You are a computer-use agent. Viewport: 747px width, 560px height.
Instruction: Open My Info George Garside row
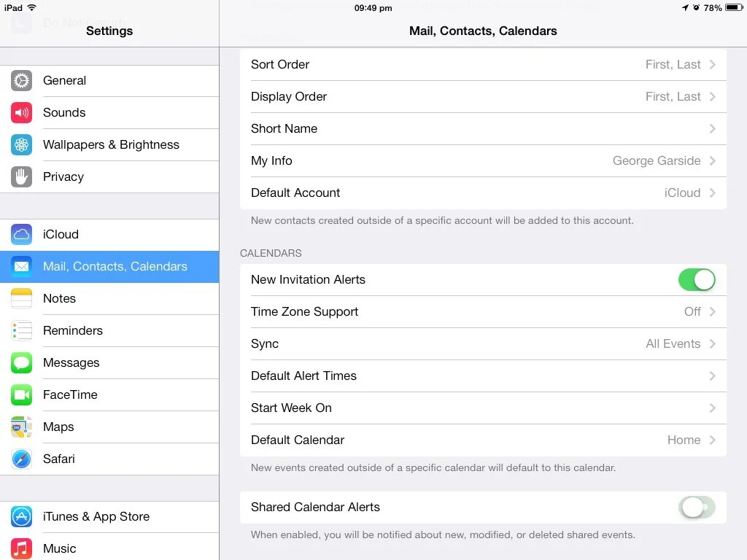coord(483,160)
